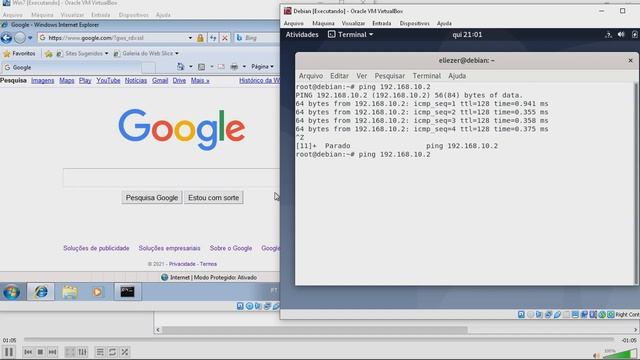
Task: Open recent pages dropdown next to forward button
Action: (30, 38)
